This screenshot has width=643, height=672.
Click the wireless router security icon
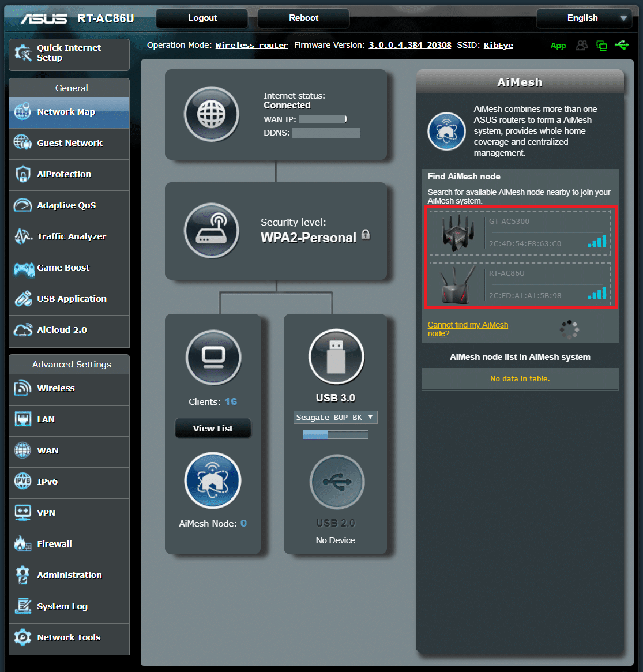(x=211, y=231)
